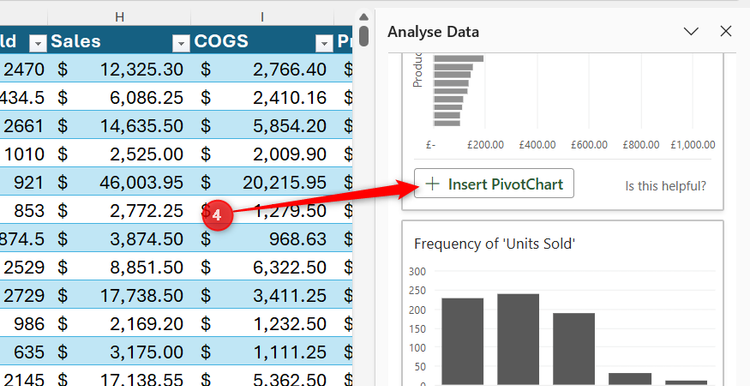Click the Analyse Data pane title

coord(433,32)
